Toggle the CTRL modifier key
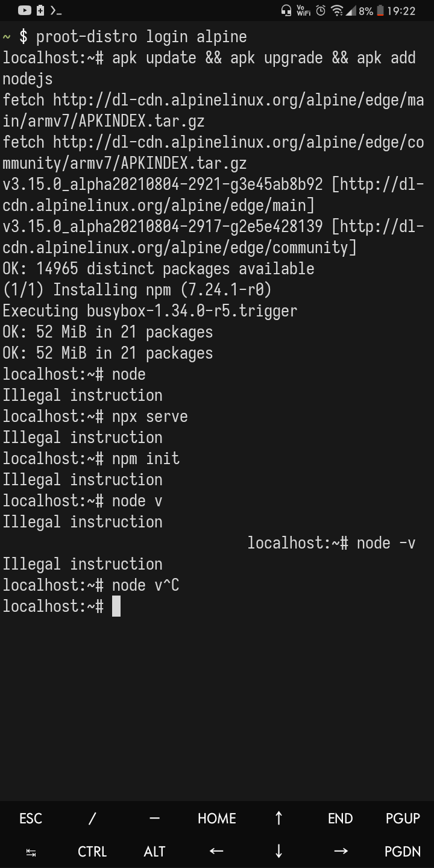434x868 pixels. (92, 851)
